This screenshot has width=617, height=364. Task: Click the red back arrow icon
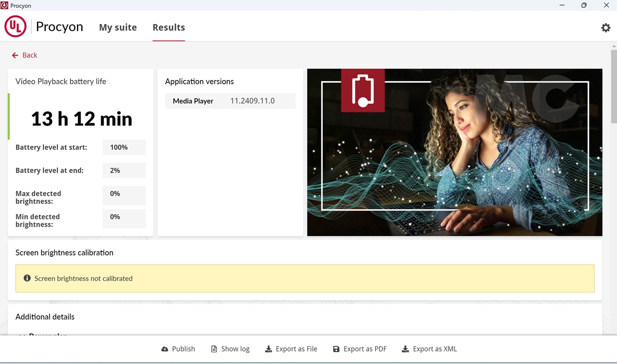coord(15,55)
